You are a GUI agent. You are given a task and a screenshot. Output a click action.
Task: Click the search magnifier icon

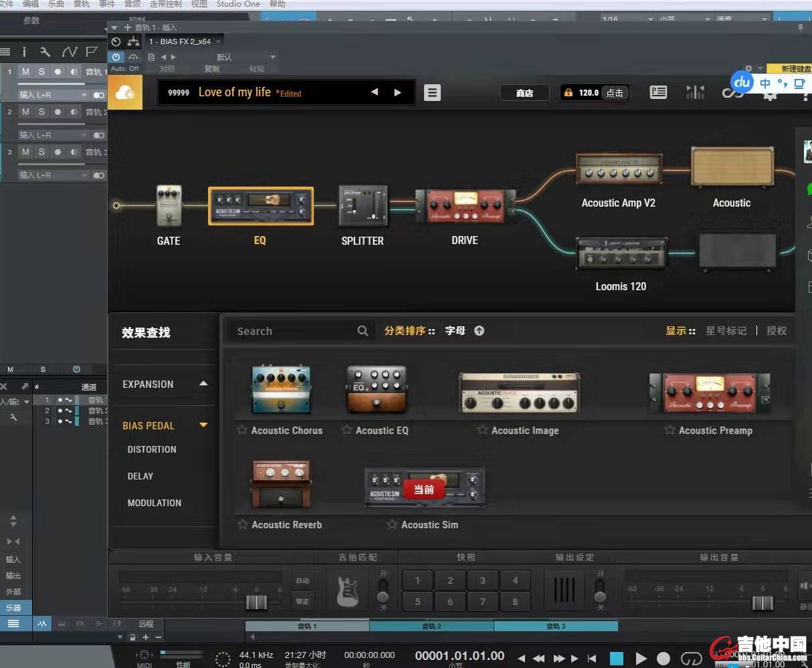pyautogui.click(x=363, y=331)
